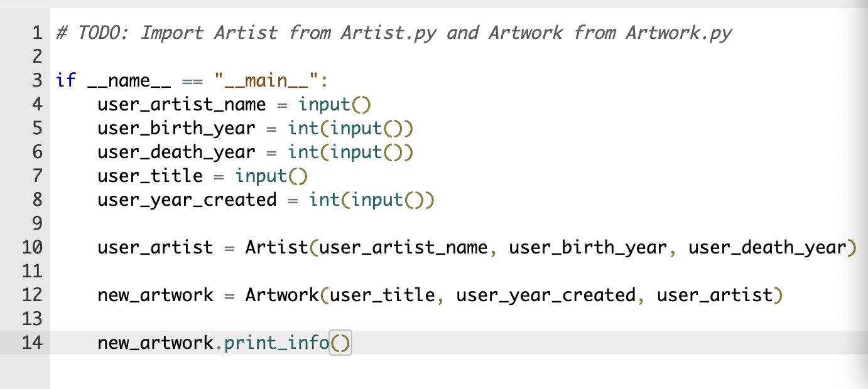The width and height of the screenshot is (868, 389).
Task: Click line number 10 in the gutter
Action: click(x=31, y=247)
